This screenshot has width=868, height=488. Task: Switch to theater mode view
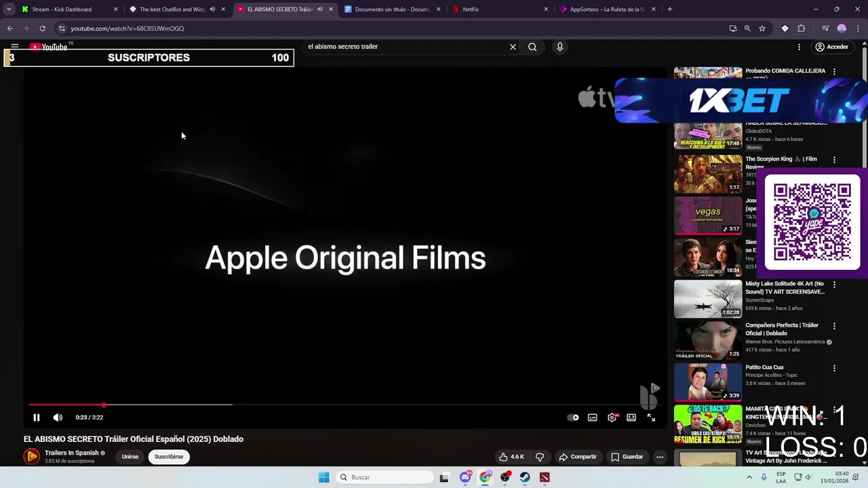(x=631, y=418)
